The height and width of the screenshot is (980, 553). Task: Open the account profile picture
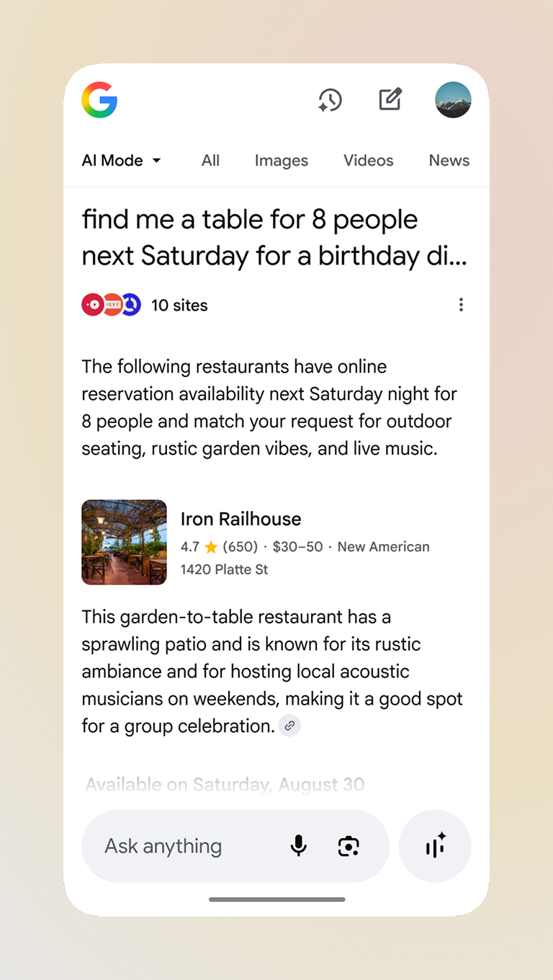(453, 99)
